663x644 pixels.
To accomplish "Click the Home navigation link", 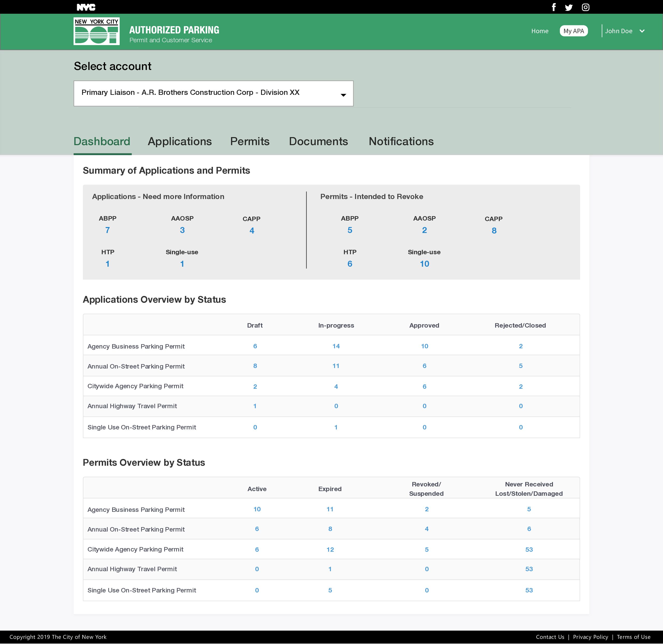I will click(539, 31).
